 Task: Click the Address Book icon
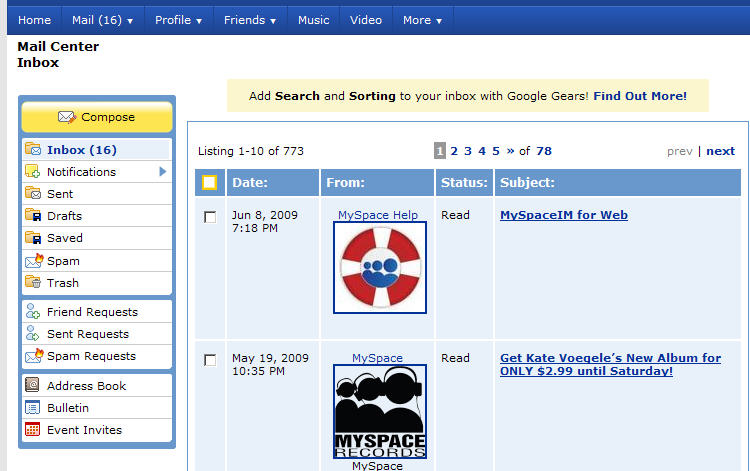(32, 385)
